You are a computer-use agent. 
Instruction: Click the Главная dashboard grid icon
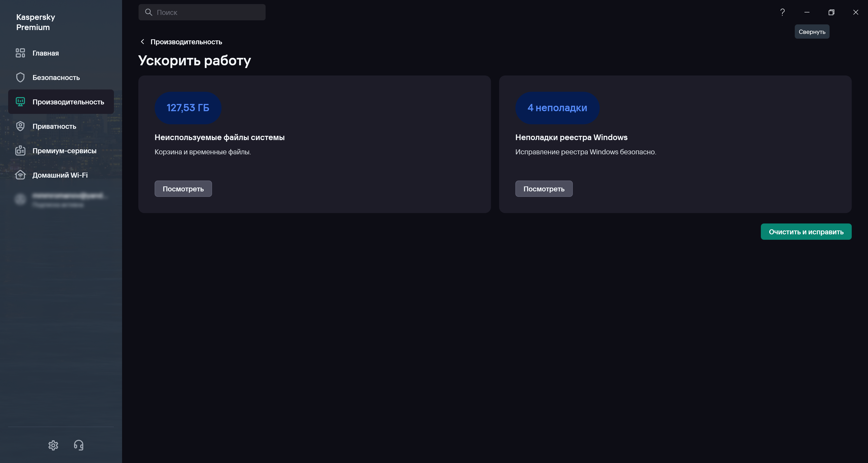pos(20,53)
